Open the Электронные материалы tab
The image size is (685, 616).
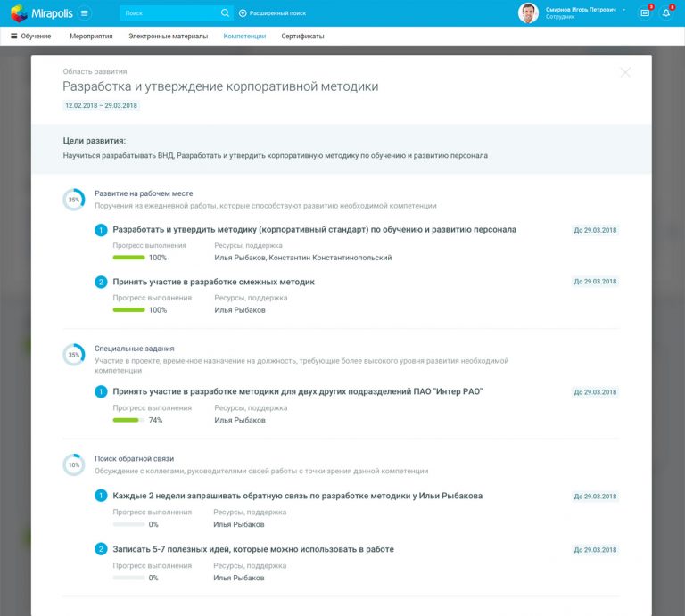[168, 37]
